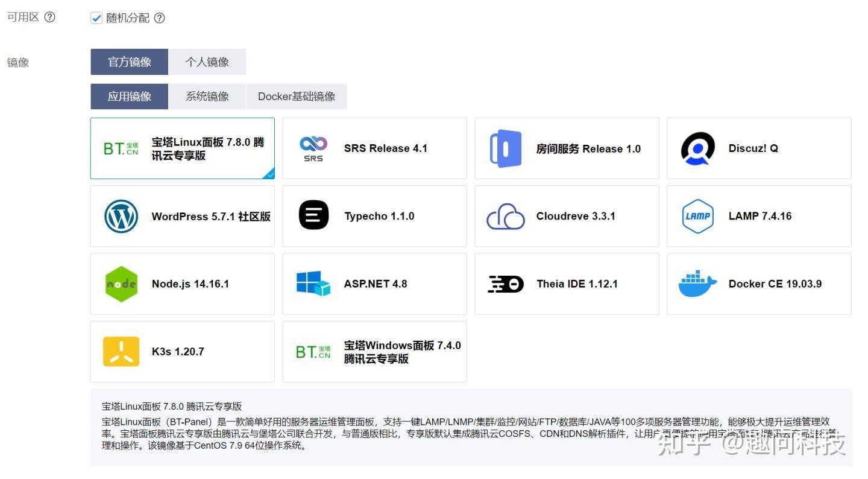Switch to 官方镜像 tab
This screenshot has width=868, height=479.
(x=129, y=62)
